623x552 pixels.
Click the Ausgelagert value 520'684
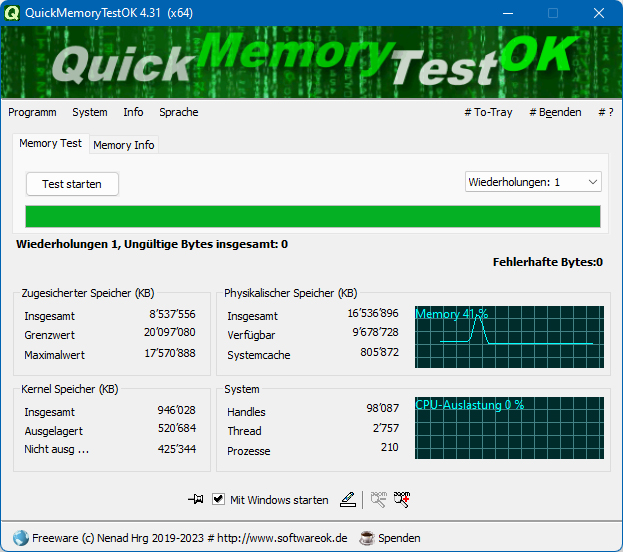click(177, 428)
